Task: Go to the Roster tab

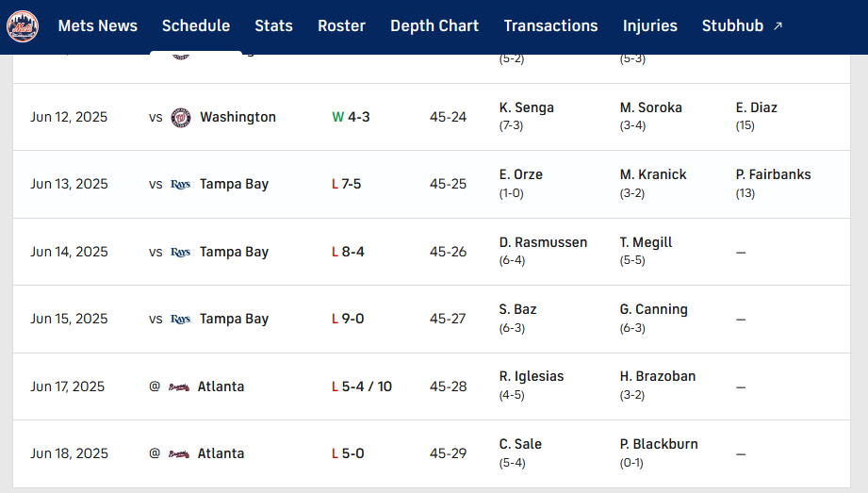Action: [341, 26]
